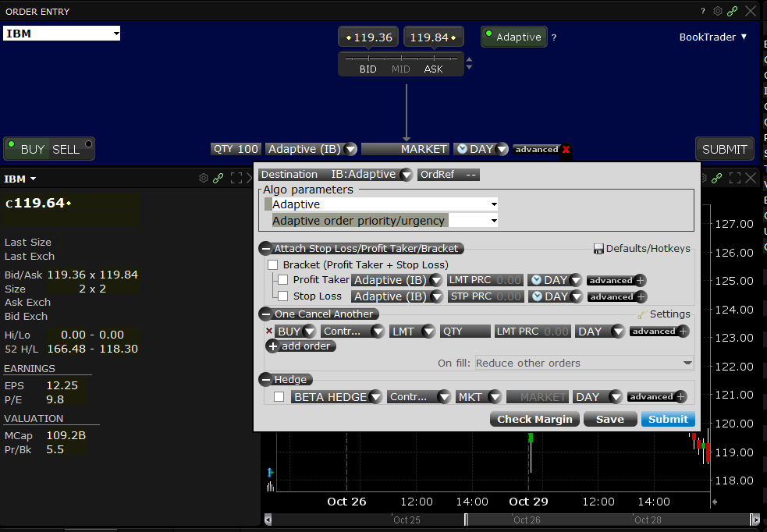Expand advanced options for Profit Taker
767x532 pixels.
click(x=641, y=280)
